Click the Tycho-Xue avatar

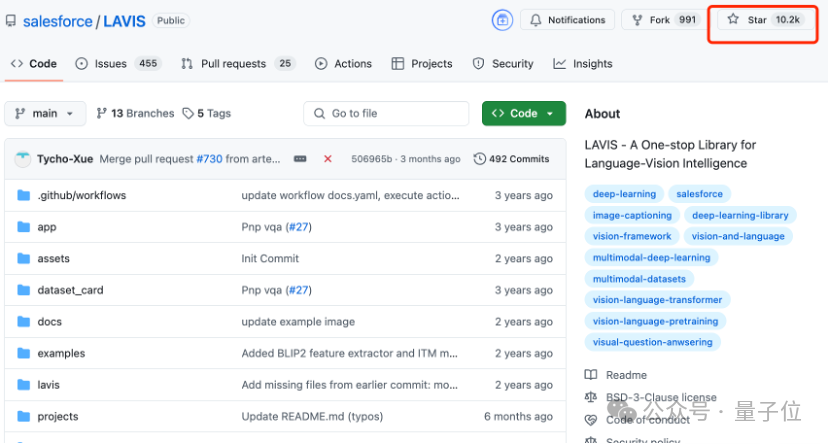click(x=22, y=159)
